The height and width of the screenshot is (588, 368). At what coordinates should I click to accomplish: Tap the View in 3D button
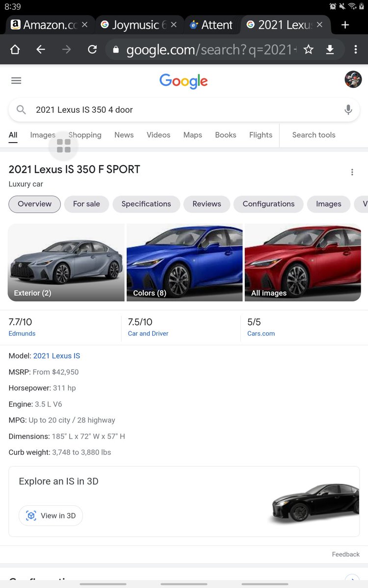(x=51, y=515)
